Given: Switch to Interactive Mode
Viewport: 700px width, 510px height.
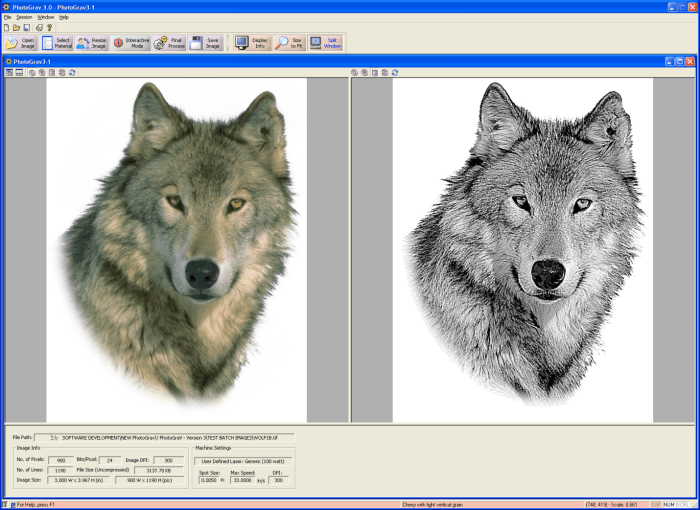Looking at the screenshot, I should [x=130, y=43].
